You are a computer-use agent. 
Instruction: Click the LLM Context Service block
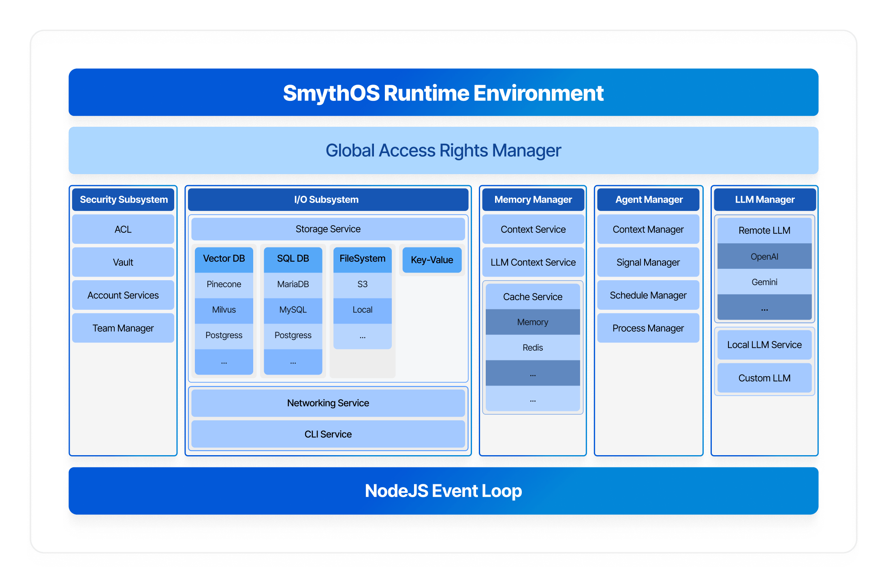[533, 262]
